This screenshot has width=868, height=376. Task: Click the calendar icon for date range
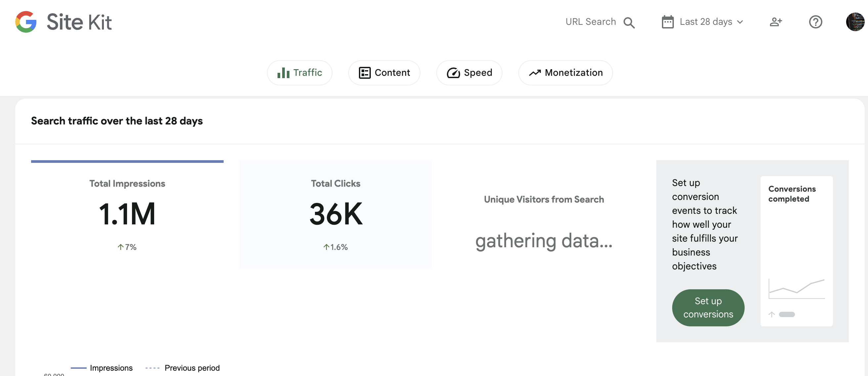pyautogui.click(x=668, y=22)
